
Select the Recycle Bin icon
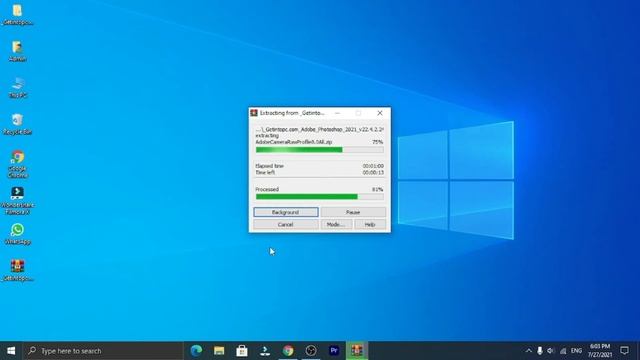click(17, 124)
